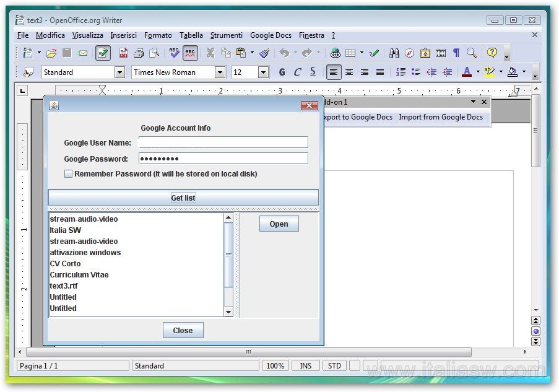Click the Save disk icon

[x=67, y=53]
